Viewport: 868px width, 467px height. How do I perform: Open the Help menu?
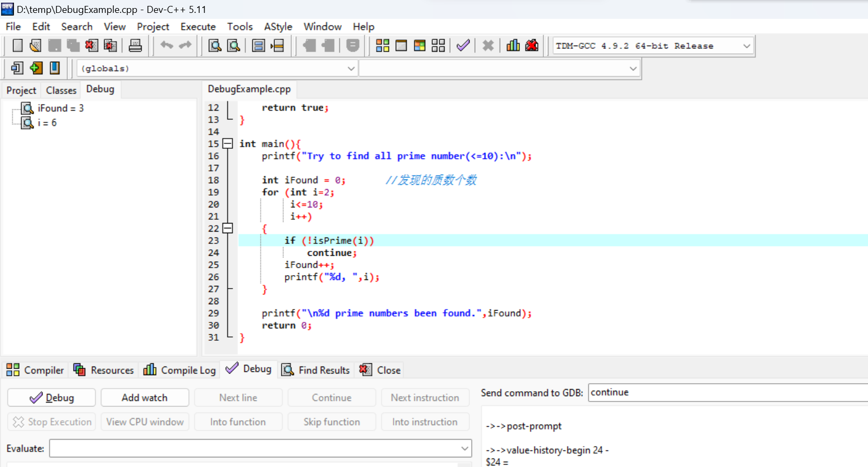pos(364,26)
